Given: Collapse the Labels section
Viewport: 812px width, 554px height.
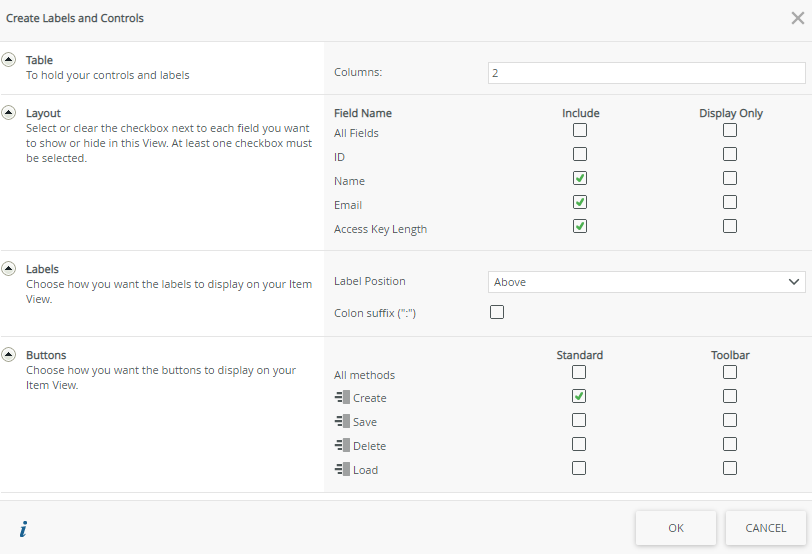Looking at the screenshot, I should point(10,269).
